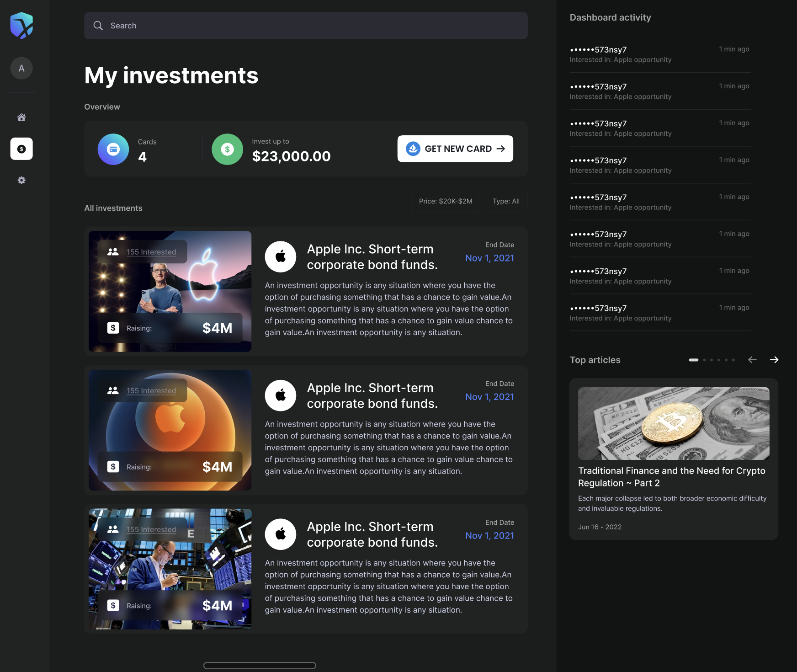
Task: Open the user avatar labeled A
Action: click(21, 68)
